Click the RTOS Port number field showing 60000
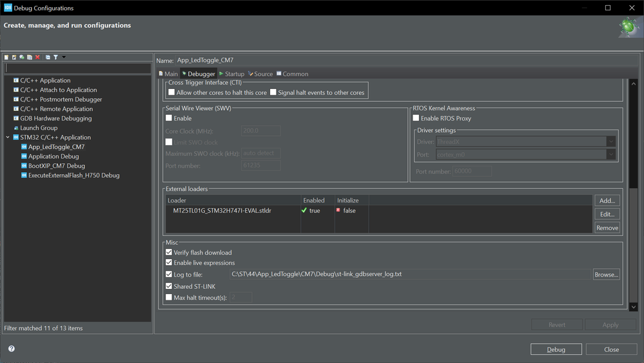Screen dimensions: 644x363 [x=472, y=171]
